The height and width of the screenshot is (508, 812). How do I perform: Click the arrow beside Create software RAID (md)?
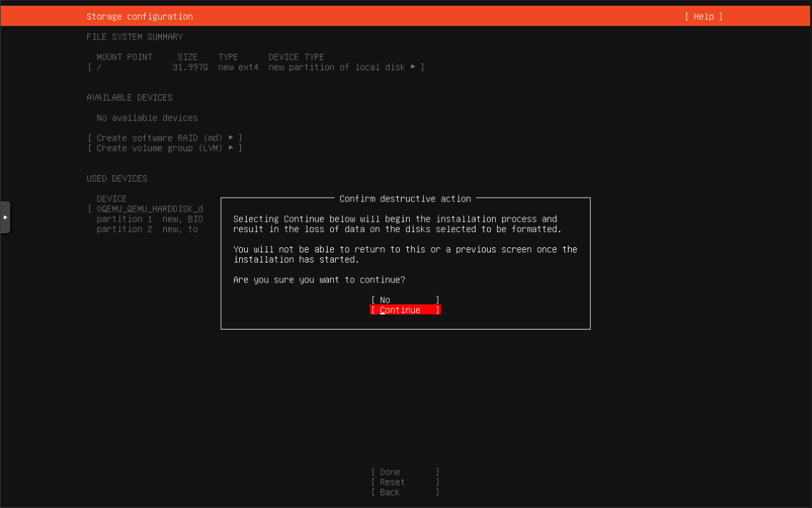coord(231,138)
